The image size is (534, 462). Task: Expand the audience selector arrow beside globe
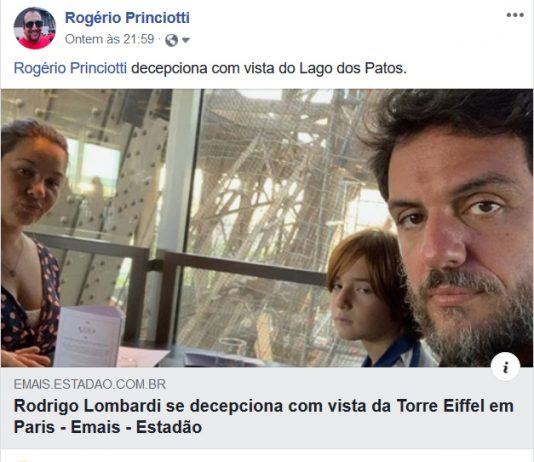coord(186,41)
